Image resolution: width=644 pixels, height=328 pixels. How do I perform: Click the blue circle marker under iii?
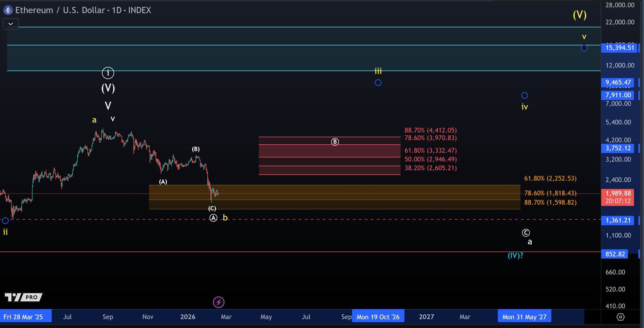point(378,83)
